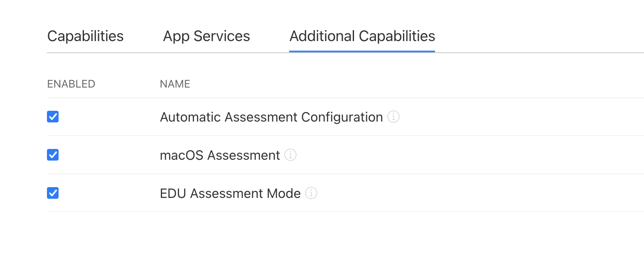Screen dimensions: 644x278
Task: Click the ENABLED column header
Action: point(71,84)
